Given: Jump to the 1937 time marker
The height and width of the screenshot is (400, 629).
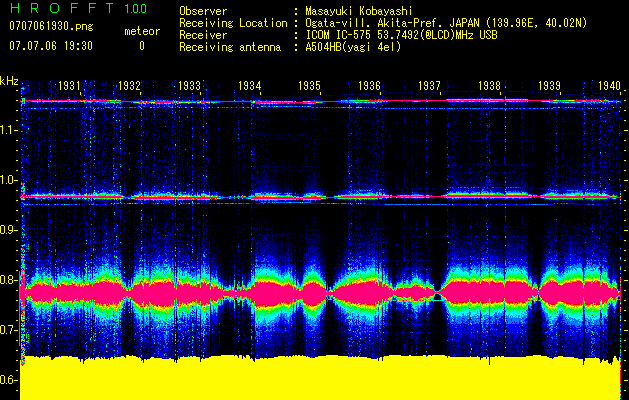Looking at the screenshot, I should click(x=429, y=87).
